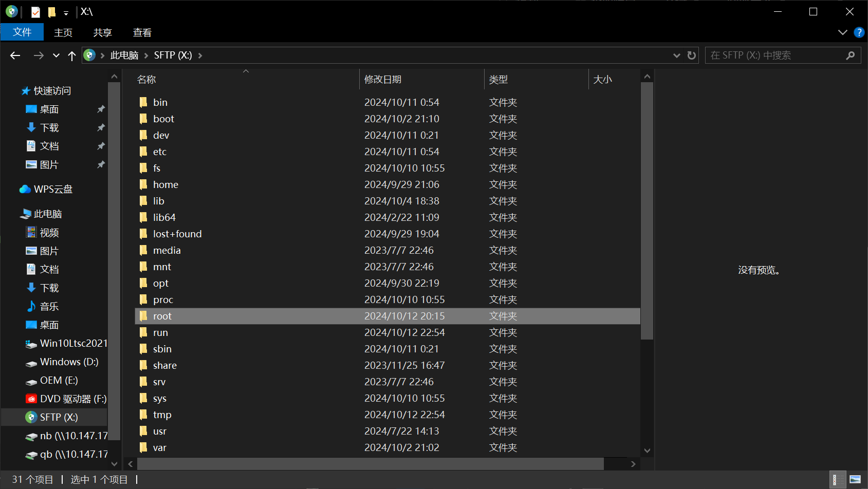Click the search magnifier icon
The image size is (868, 489).
tap(851, 55)
